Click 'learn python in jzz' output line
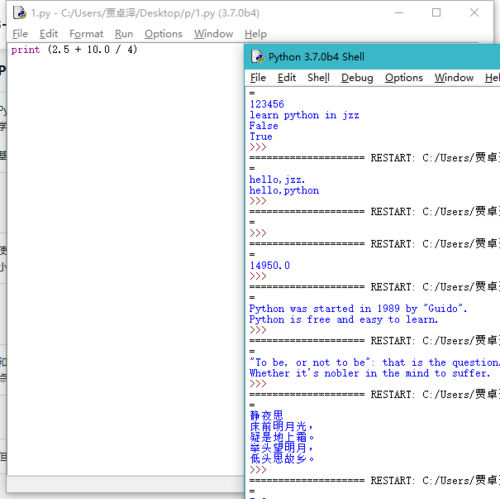 (304, 115)
